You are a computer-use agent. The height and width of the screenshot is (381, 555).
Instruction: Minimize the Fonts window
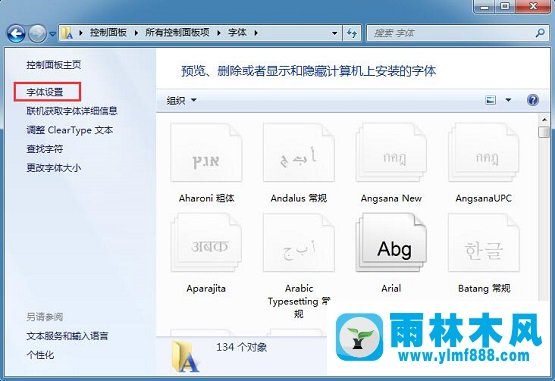click(484, 6)
